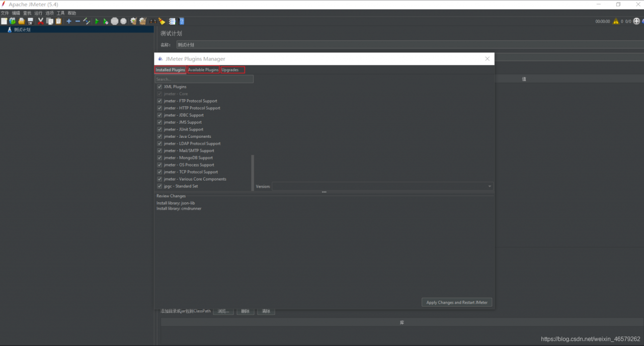This screenshot has width=644, height=346.
Task: Open the 文件 menu
Action: (5, 13)
